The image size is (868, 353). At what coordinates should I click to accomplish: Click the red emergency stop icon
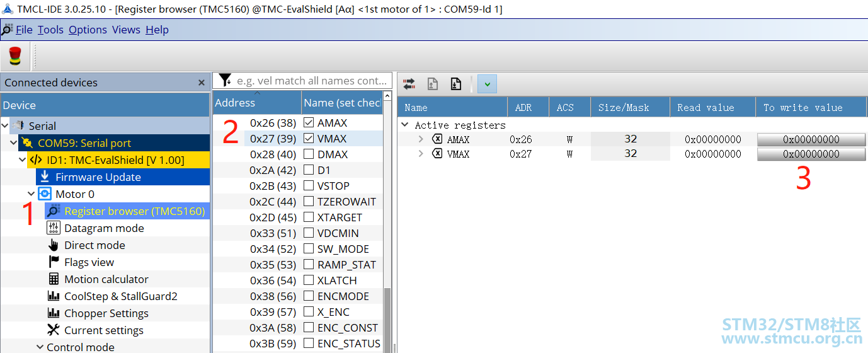tap(14, 57)
